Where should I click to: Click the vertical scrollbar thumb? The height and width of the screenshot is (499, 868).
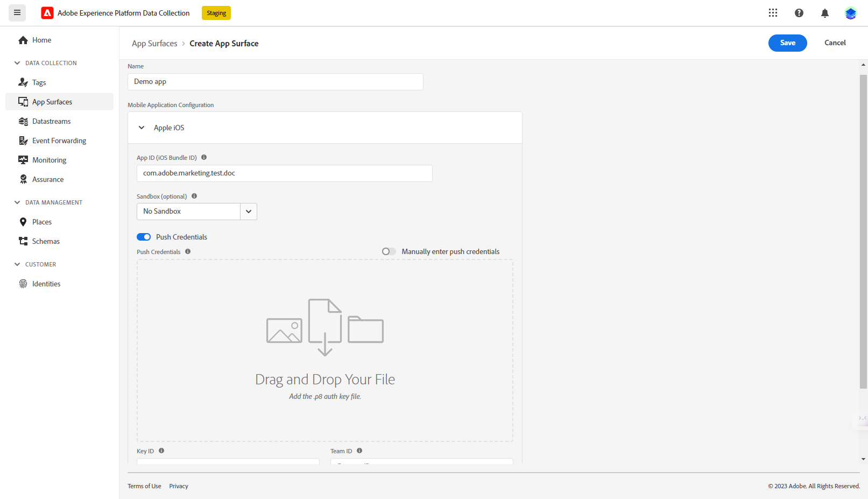pos(863,231)
